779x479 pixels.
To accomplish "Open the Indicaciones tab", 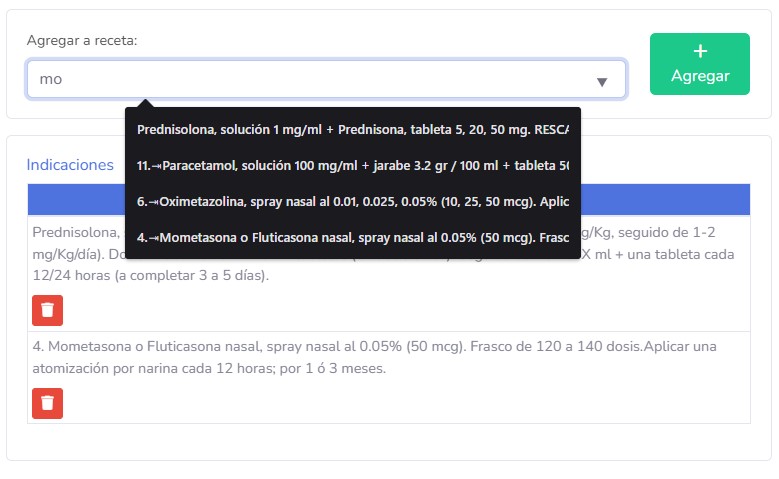I will (70, 165).
